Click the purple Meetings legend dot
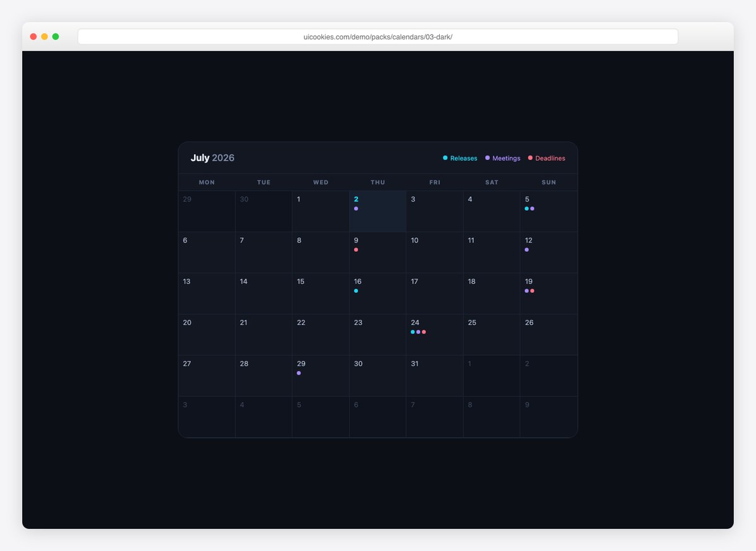 coord(488,158)
